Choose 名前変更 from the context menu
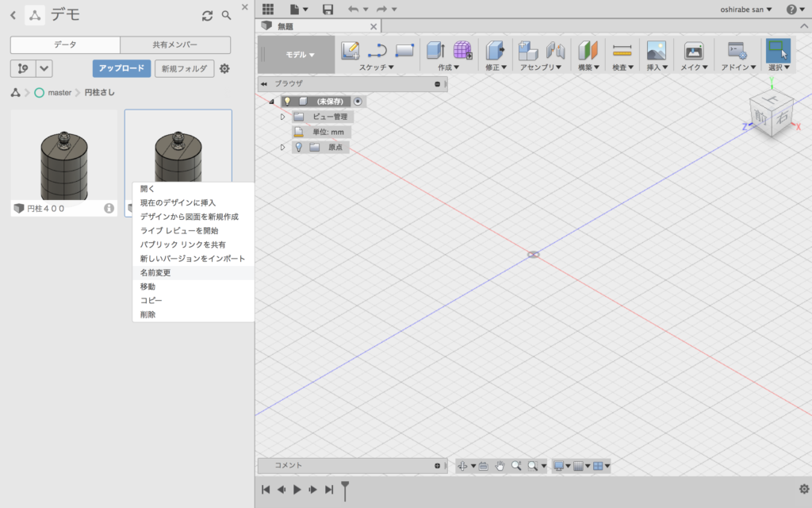Viewport: 812px width, 508px height. pos(155,273)
